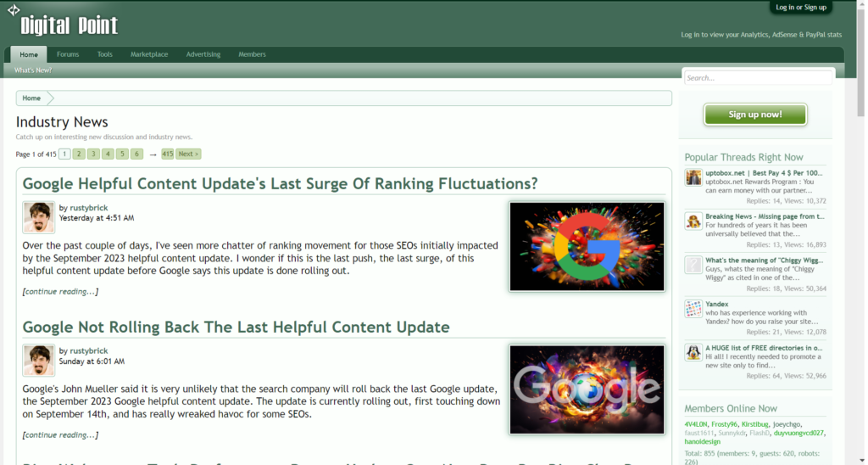Click the FREE directories thread penguin avatar
This screenshot has height=465, width=868.
pos(693,352)
